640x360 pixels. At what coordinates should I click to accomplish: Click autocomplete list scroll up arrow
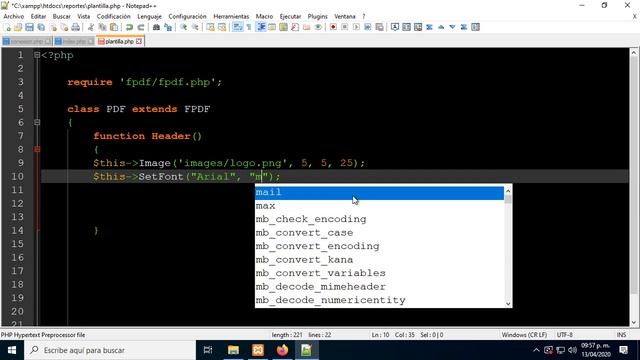tap(508, 191)
